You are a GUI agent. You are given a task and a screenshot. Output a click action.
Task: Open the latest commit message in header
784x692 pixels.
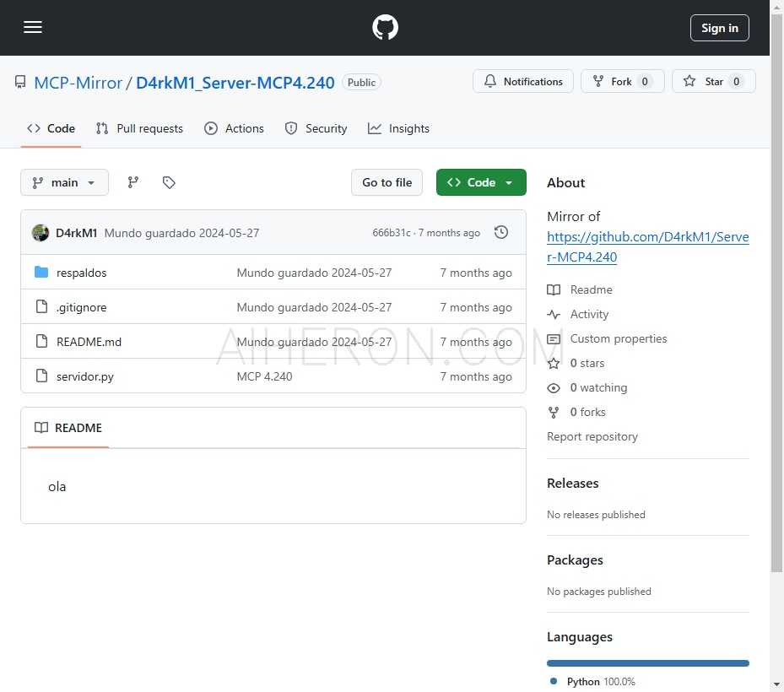[x=181, y=233]
